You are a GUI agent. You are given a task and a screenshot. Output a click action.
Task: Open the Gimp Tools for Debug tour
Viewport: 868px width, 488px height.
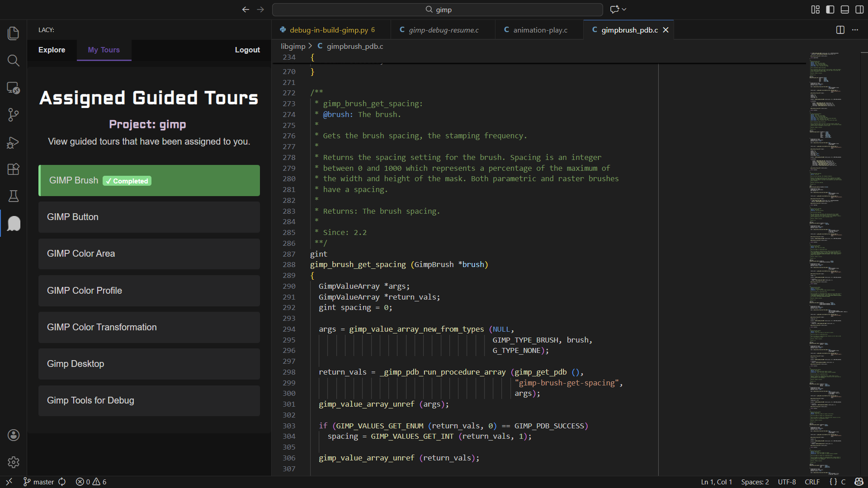(x=149, y=400)
